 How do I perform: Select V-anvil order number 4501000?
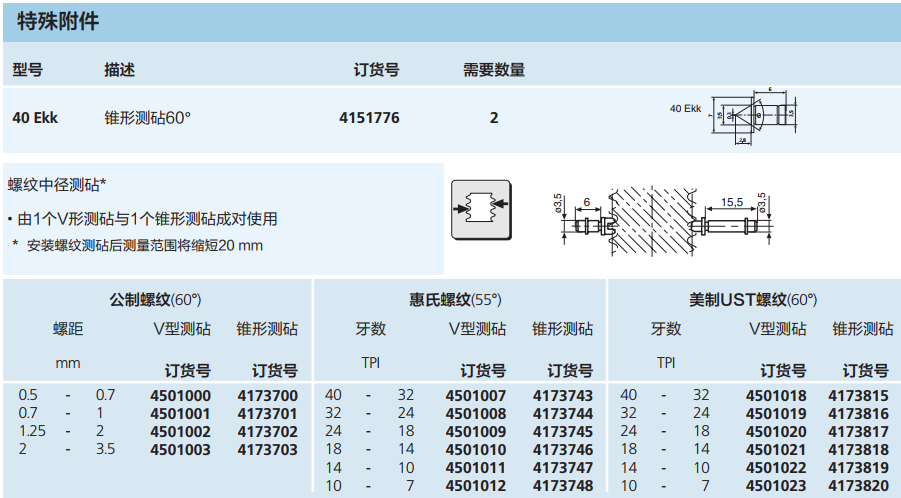(x=180, y=395)
